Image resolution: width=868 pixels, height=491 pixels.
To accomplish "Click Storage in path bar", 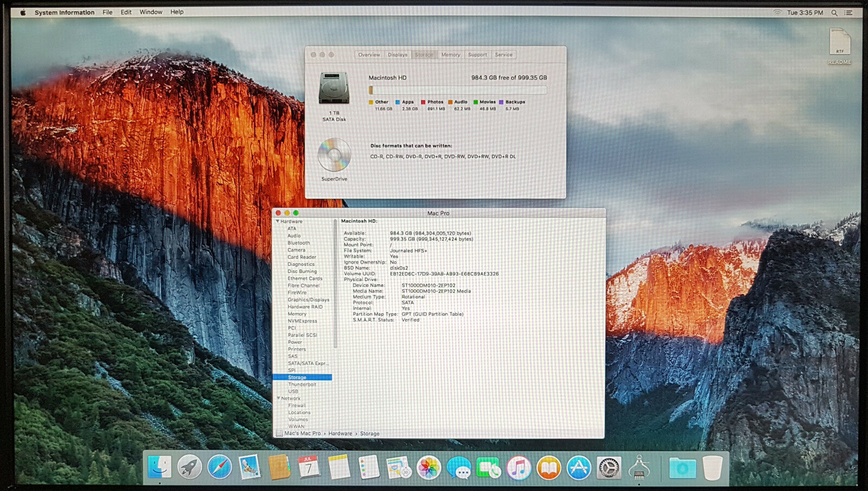I will tap(369, 433).
